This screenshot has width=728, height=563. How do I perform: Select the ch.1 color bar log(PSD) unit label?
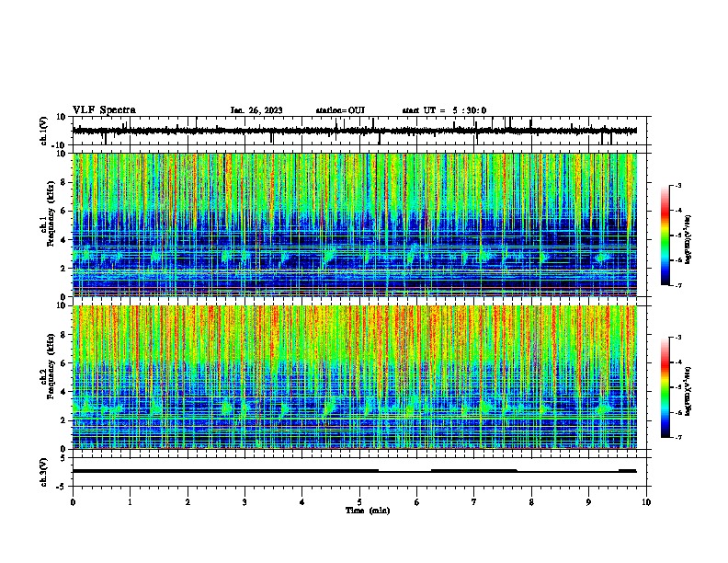[688, 240]
